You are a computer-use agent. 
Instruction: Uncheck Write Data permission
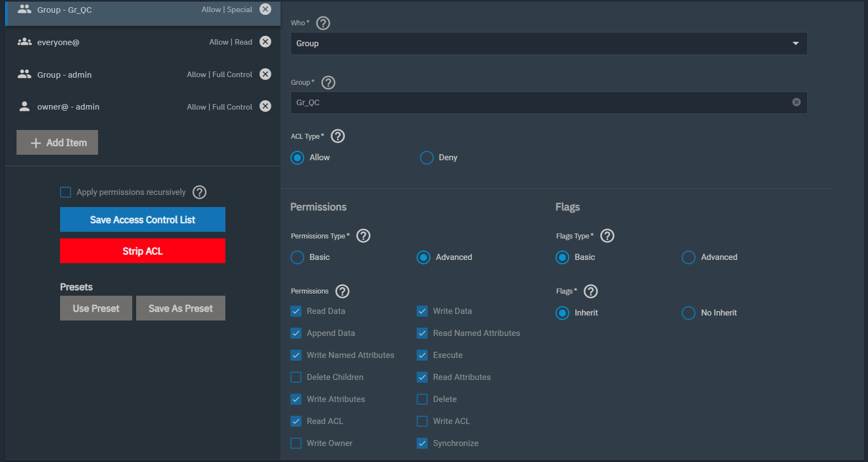[422, 311]
